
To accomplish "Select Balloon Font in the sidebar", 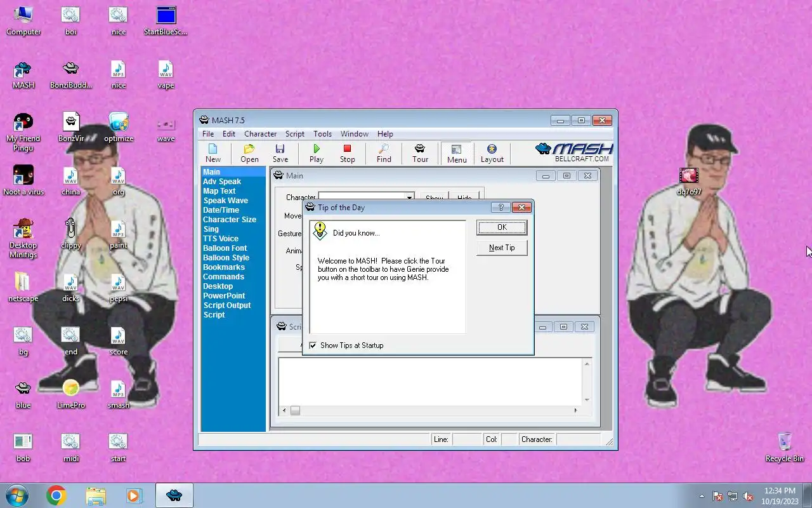I will 225,248.
